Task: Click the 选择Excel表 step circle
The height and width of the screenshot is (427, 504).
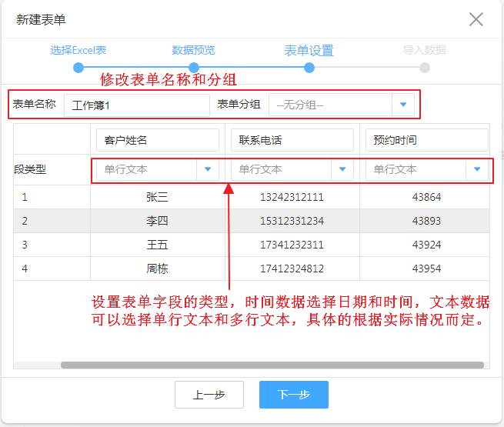Action: pos(78,68)
